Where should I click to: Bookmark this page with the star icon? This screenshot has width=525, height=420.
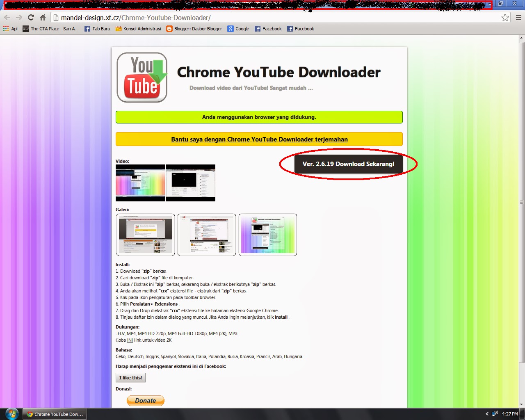505,18
